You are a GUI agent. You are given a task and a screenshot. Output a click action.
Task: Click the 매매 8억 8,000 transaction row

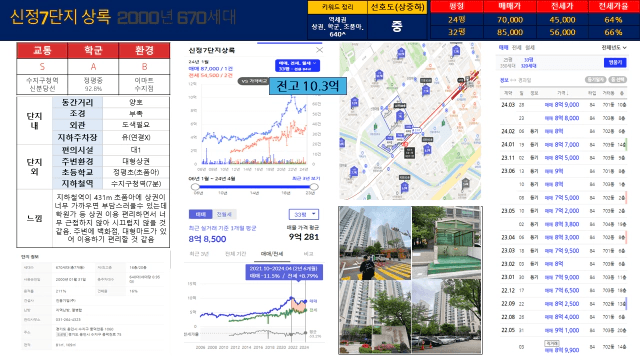[563, 118]
